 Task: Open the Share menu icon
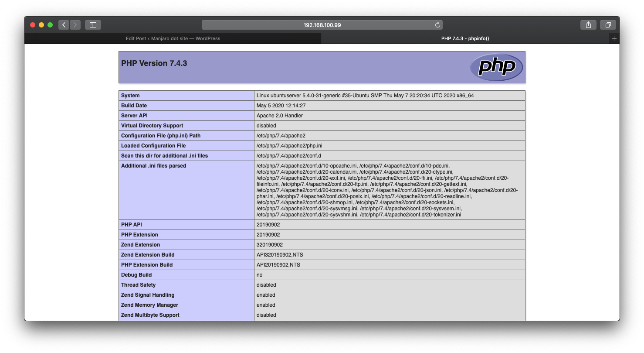pyautogui.click(x=588, y=25)
